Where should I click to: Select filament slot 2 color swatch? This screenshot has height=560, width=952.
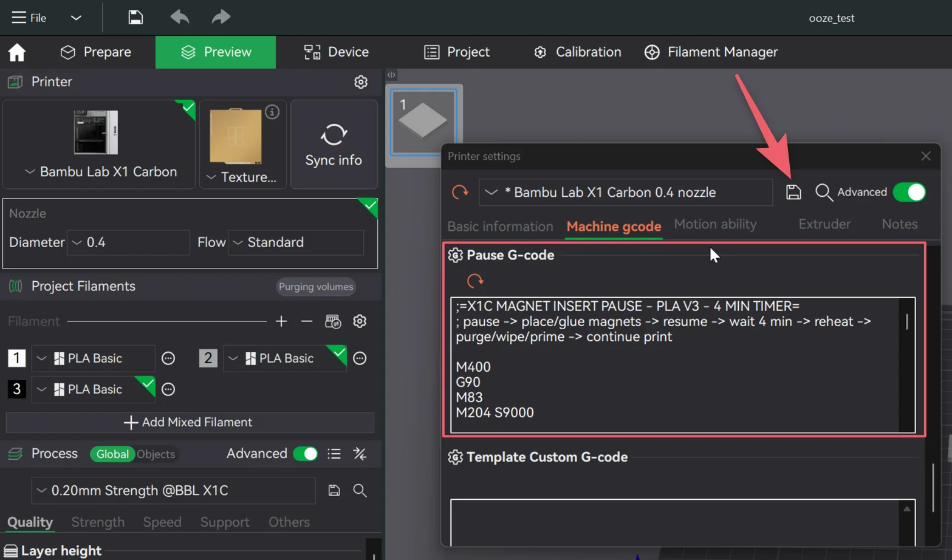208,358
